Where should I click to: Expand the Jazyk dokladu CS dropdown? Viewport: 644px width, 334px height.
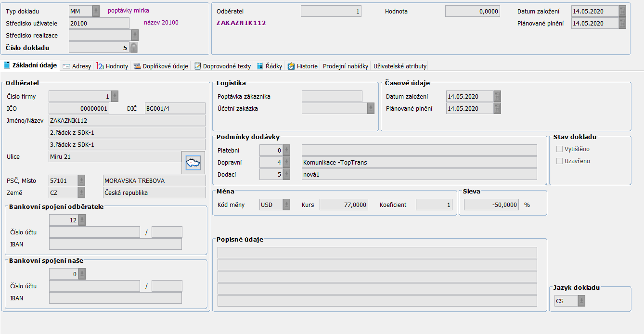point(582,301)
